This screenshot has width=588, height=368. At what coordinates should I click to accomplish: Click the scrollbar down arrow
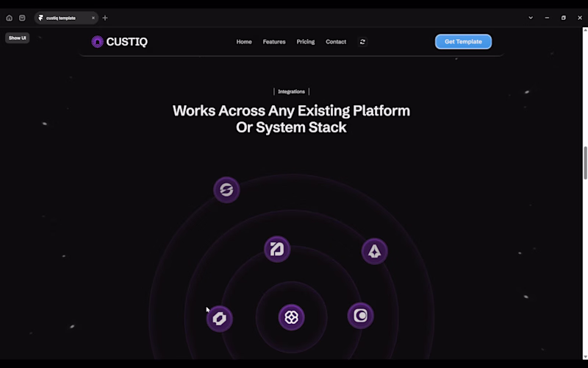(x=585, y=357)
